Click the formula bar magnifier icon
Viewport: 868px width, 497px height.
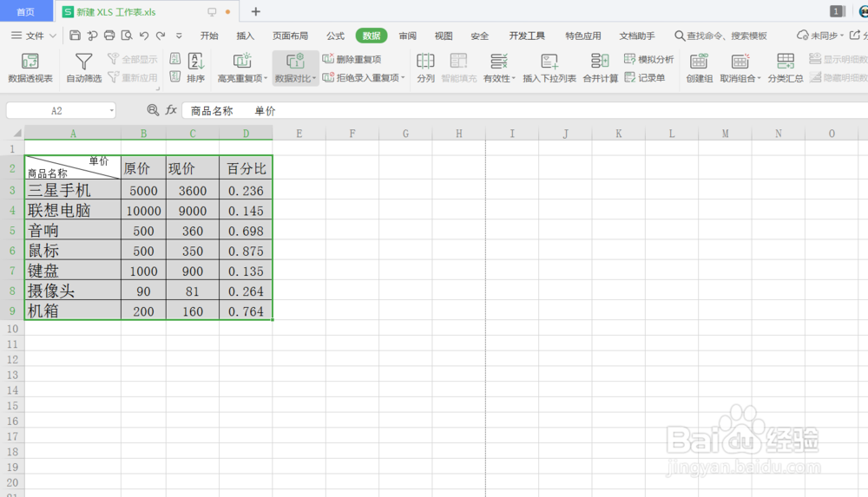click(153, 110)
